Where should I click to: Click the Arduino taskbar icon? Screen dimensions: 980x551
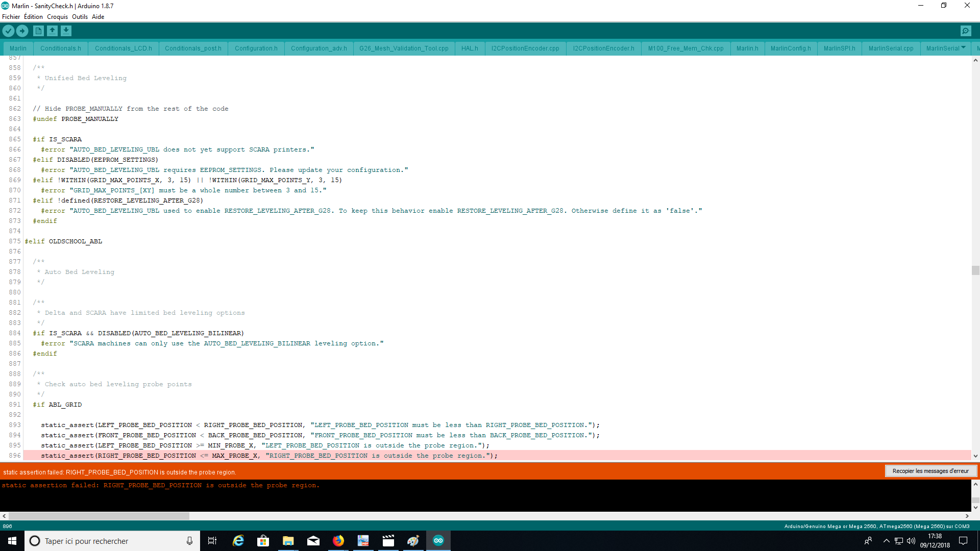pyautogui.click(x=438, y=541)
